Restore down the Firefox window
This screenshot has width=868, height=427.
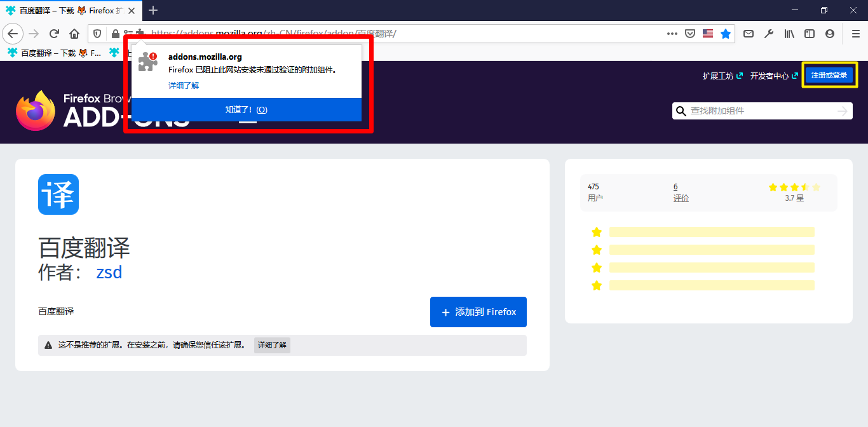pyautogui.click(x=824, y=10)
